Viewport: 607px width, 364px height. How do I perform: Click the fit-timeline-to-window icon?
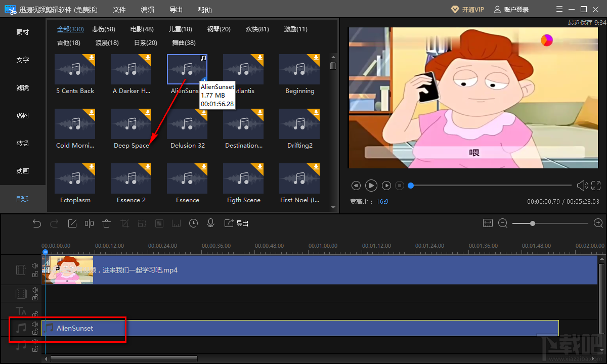click(x=488, y=223)
